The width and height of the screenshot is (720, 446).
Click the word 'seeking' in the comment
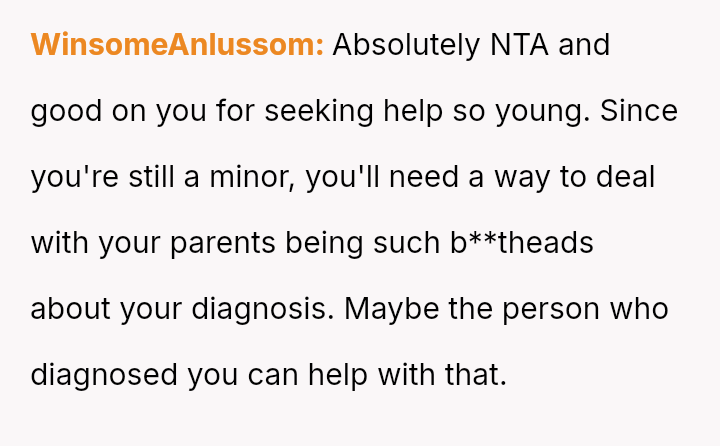325,111
